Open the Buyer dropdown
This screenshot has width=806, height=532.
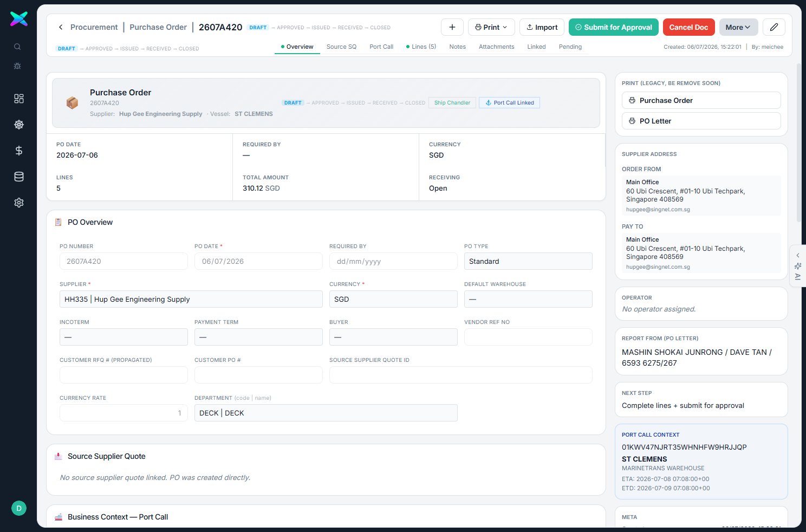[393, 337]
